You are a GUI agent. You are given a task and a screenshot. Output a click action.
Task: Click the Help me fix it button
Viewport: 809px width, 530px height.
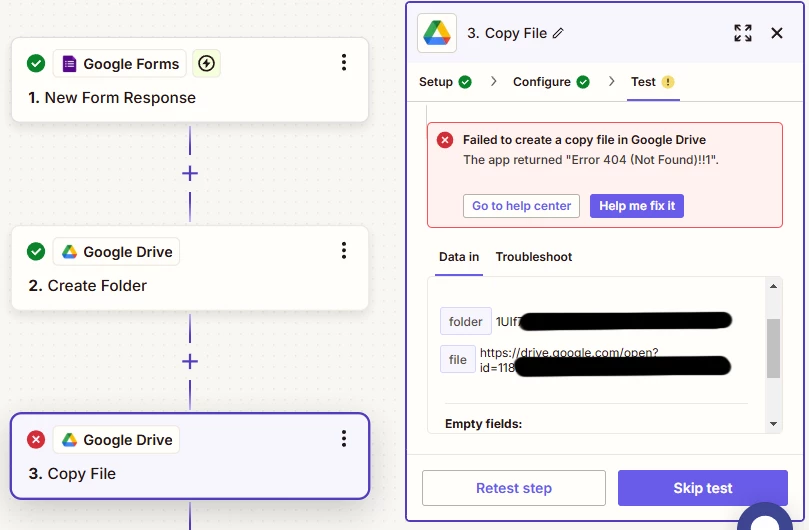coord(637,206)
